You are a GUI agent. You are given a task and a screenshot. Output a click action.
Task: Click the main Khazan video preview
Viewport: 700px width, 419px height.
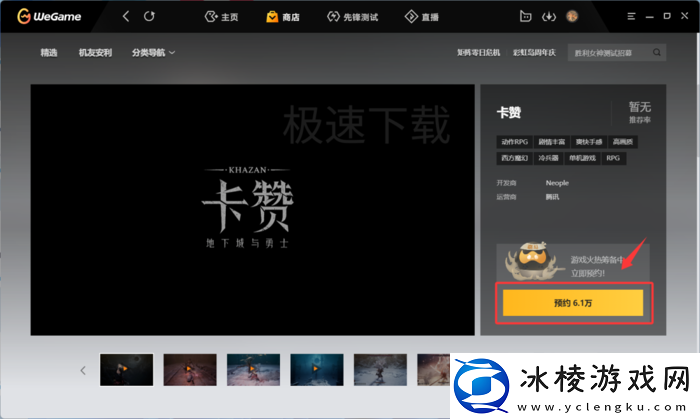tap(252, 210)
